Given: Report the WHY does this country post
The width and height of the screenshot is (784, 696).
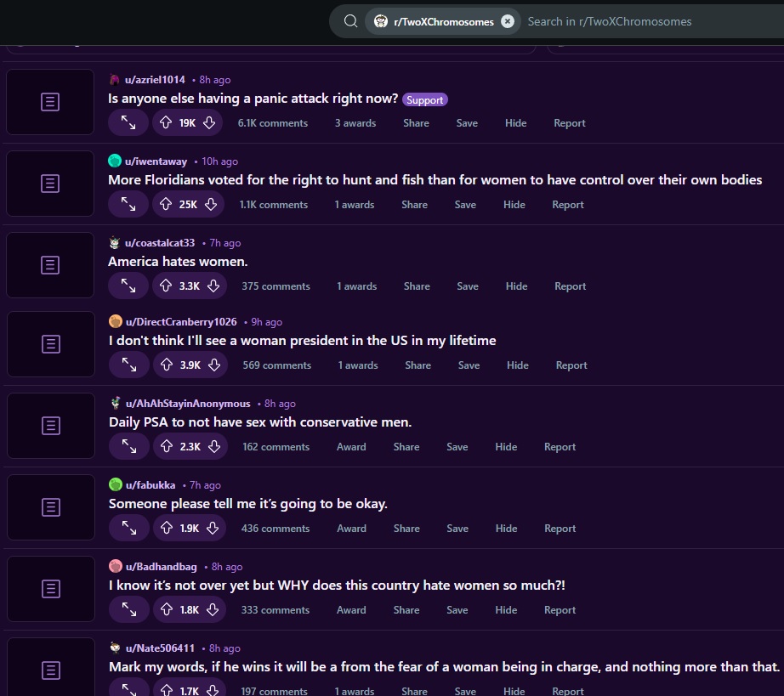Looking at the screenshot, I should (x=560, y=610).
